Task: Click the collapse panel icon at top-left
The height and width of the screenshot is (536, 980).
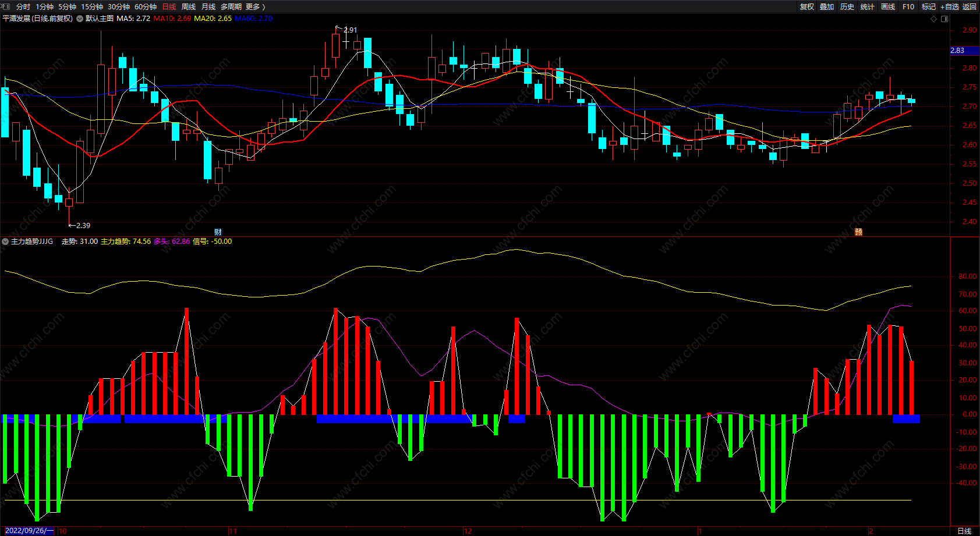Action: click(6, 6)
